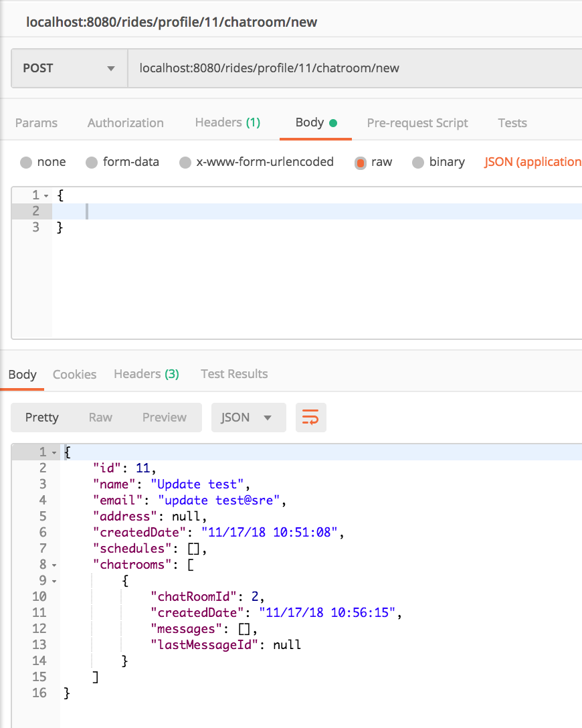Collapse response root object at line 1
The width and height of the screenshot is (582, 728).
pos(54,453)
